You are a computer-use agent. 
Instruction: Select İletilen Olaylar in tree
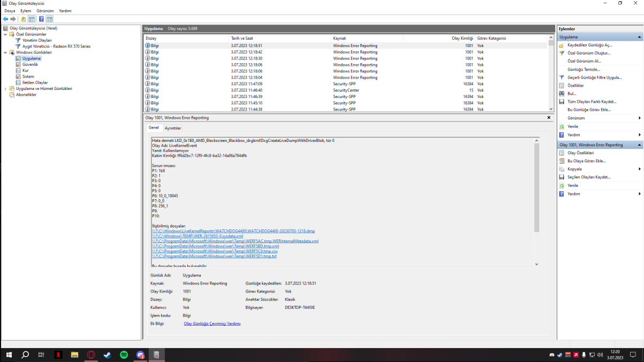point(35,82)
